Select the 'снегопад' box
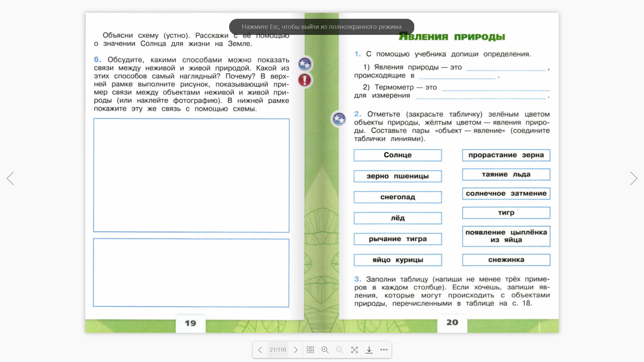 pos(397,197)
